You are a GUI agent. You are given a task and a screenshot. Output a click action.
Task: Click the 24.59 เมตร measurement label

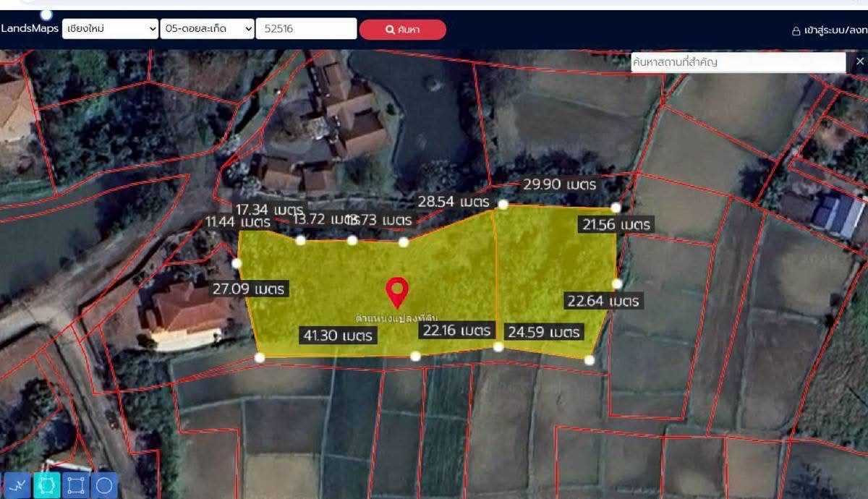click(x=544, y=333)
